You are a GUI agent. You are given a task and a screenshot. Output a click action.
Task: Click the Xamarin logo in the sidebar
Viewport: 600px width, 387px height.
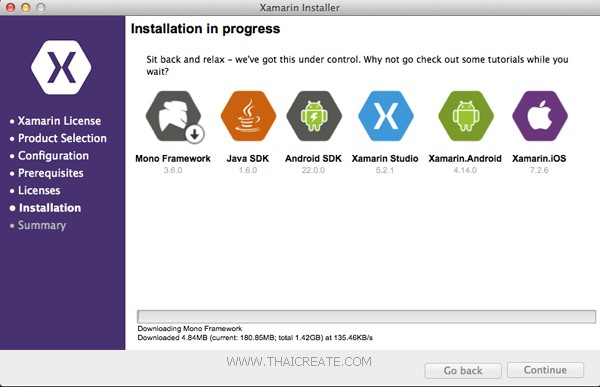click(61, 67)
